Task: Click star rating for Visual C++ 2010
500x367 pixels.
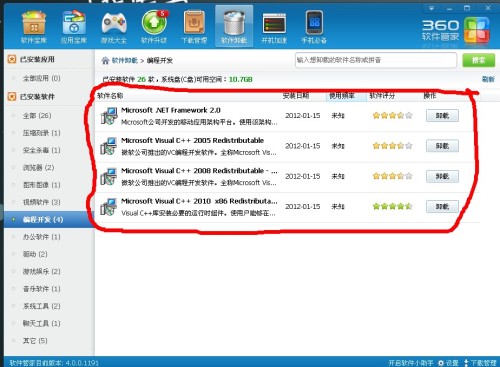Action: (x=392, y=207)
